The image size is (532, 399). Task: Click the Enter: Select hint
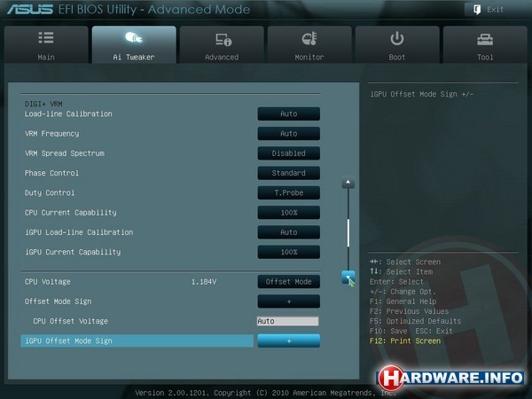pos(396,282)
